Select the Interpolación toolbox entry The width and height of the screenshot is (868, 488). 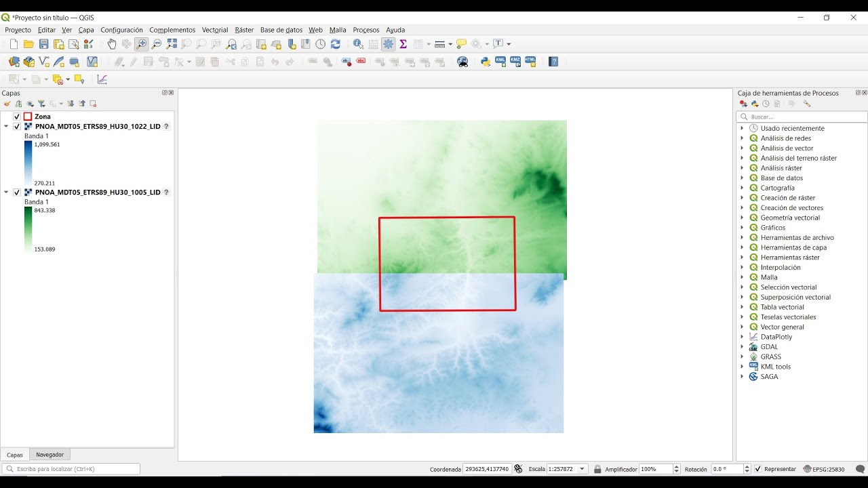pyautogui.click(x=781, y=268)
